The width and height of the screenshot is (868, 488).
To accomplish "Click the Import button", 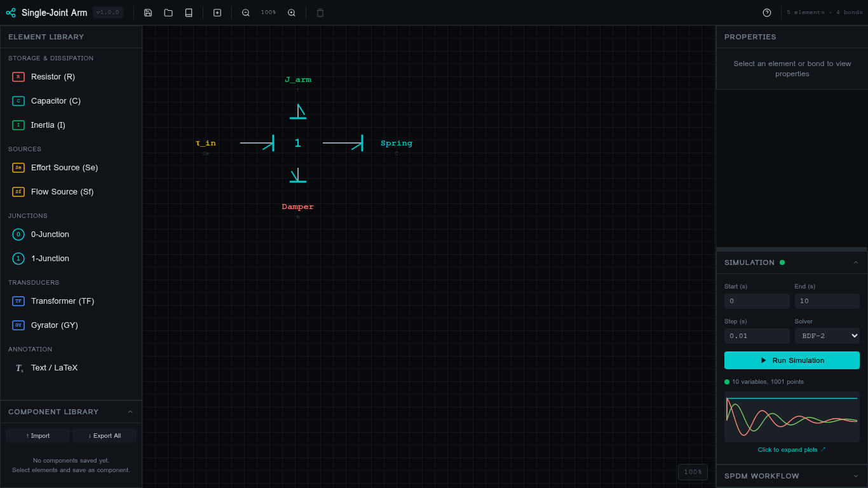I will [x=38, y=436].
